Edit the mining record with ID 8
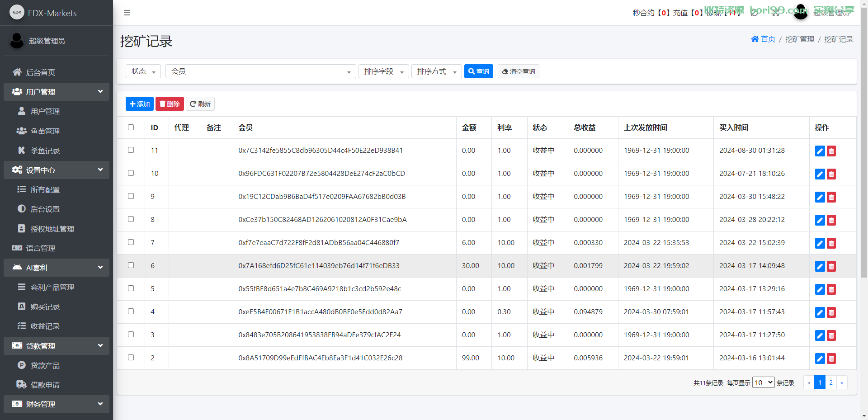The width and height of the screenshot is (868, 420). [820, 220]
